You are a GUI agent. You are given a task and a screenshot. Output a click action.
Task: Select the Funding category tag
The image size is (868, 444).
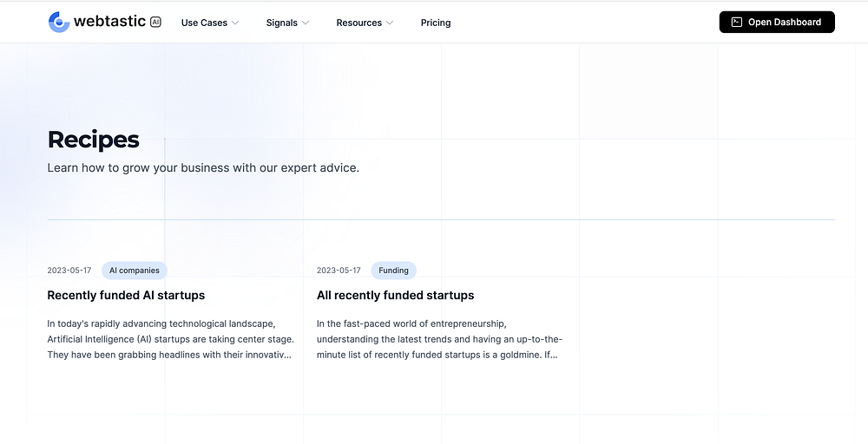point(393,271)
